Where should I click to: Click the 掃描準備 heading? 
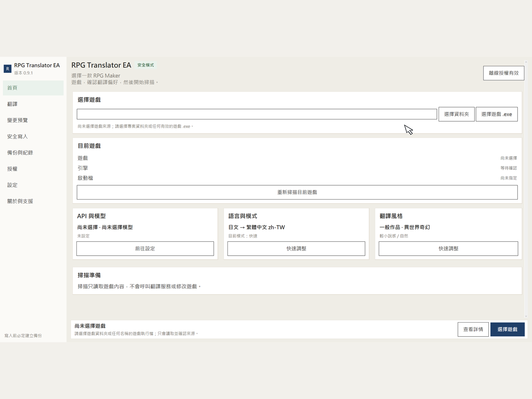click(89, 275)
